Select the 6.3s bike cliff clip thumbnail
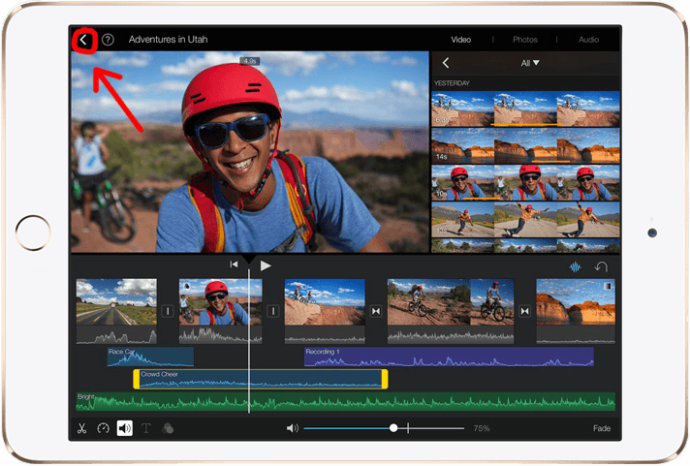Image resolution: width=690 pixels, height=466 pixels. click(x=525, y=109)
